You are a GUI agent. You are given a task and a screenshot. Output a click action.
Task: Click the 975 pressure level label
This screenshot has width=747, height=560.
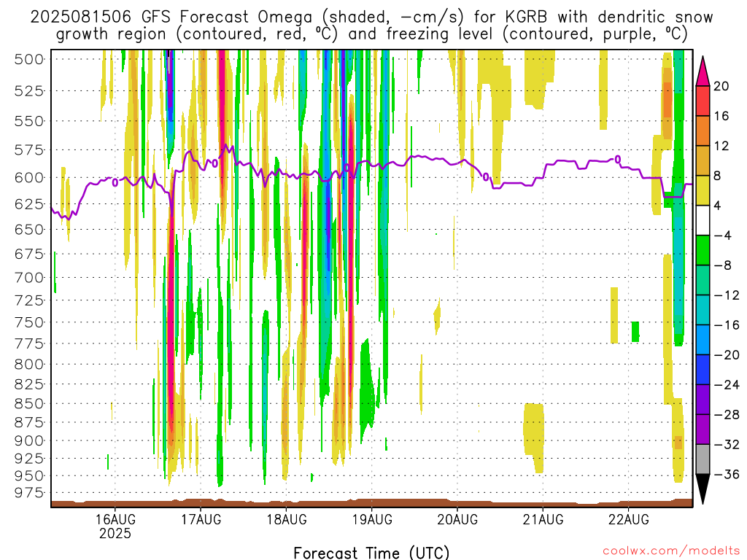click(29, 492)
